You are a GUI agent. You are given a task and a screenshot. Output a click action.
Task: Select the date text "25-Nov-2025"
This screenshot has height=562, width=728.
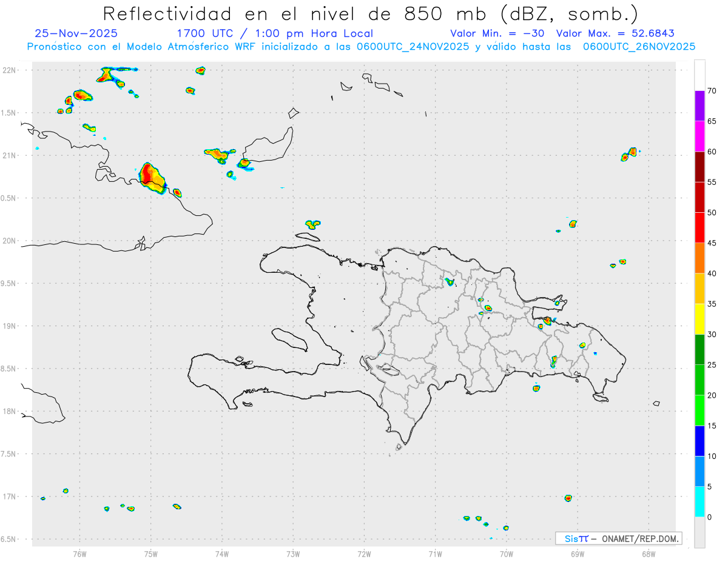point(76,34)
